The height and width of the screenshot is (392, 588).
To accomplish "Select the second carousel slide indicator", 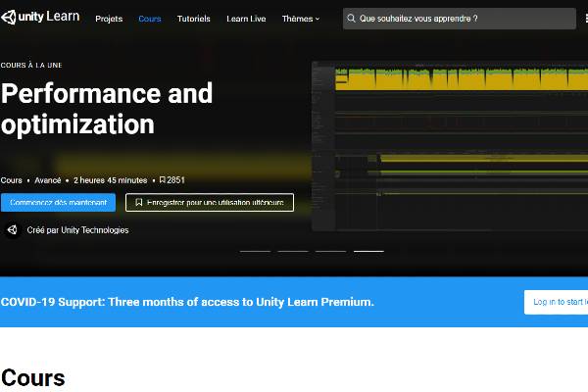I will click(x=292, y=252).
